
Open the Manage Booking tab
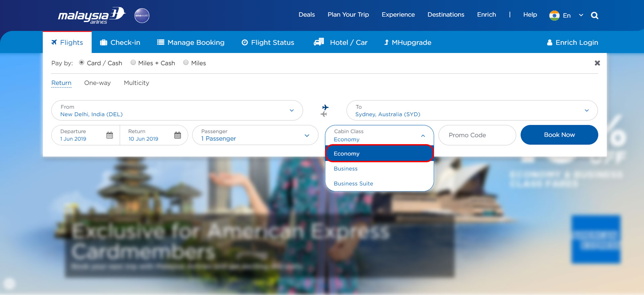coord(191,43)
